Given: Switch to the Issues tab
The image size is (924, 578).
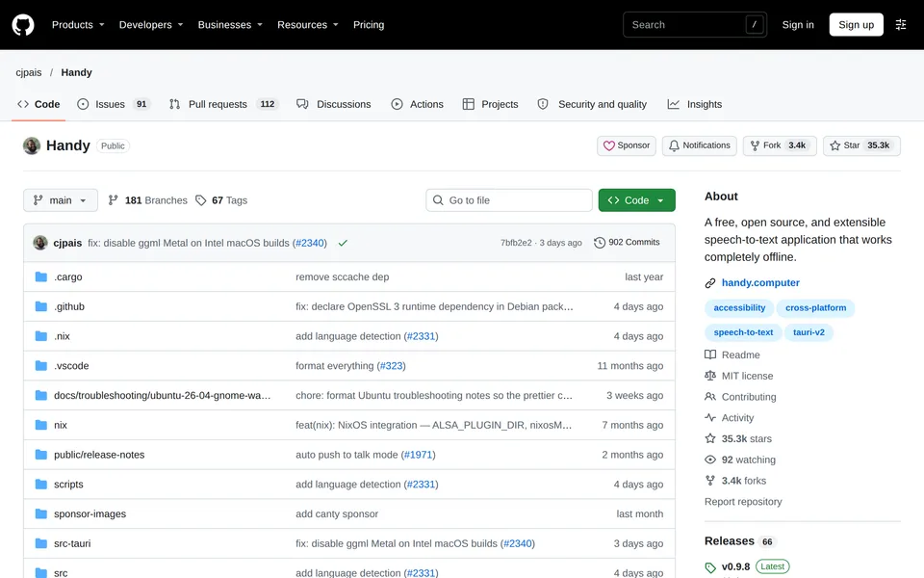Looking at the screenshot, I should 114,104.
